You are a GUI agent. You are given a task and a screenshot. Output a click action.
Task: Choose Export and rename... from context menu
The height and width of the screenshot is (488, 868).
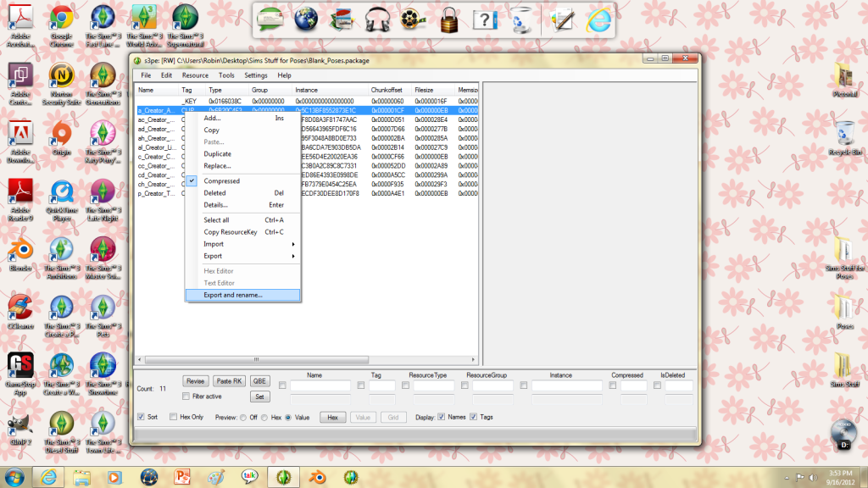243,296
